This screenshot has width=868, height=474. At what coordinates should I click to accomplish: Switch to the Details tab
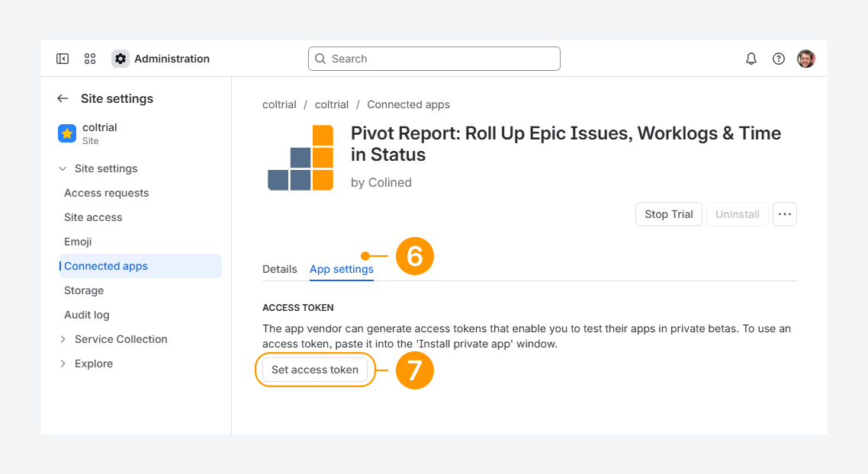pyautogui.click(x=280, y=269)
